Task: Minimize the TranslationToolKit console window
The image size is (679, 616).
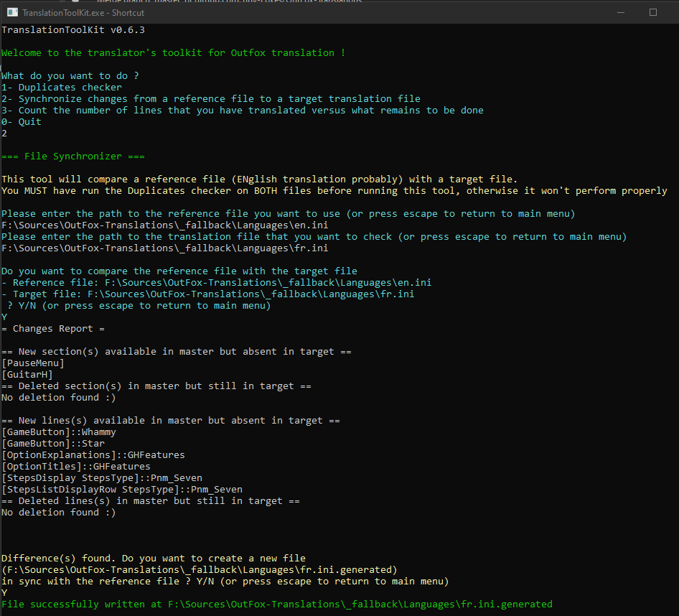Action: pyautogui.click(x=619, y=12)
